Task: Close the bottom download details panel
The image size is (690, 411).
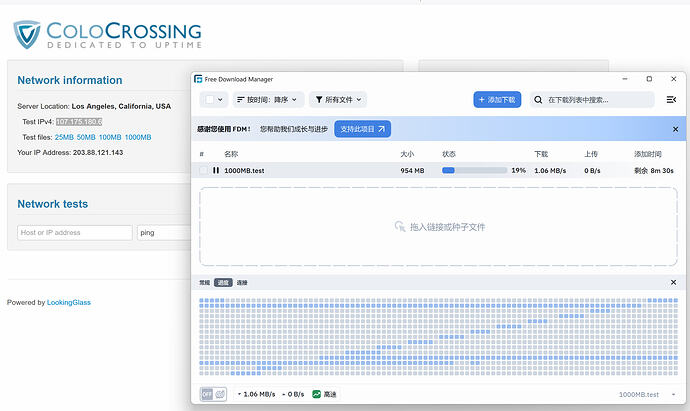Action: (673, 283)
